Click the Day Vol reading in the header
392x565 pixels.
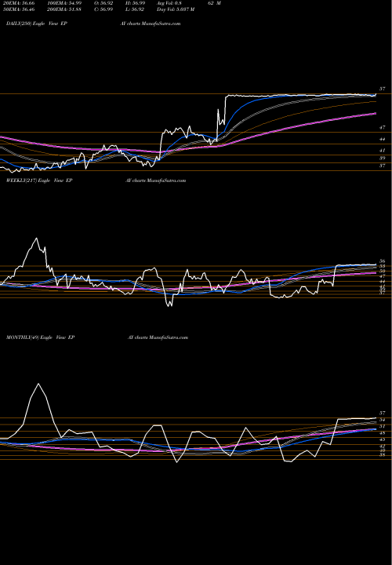click(176, 9)
